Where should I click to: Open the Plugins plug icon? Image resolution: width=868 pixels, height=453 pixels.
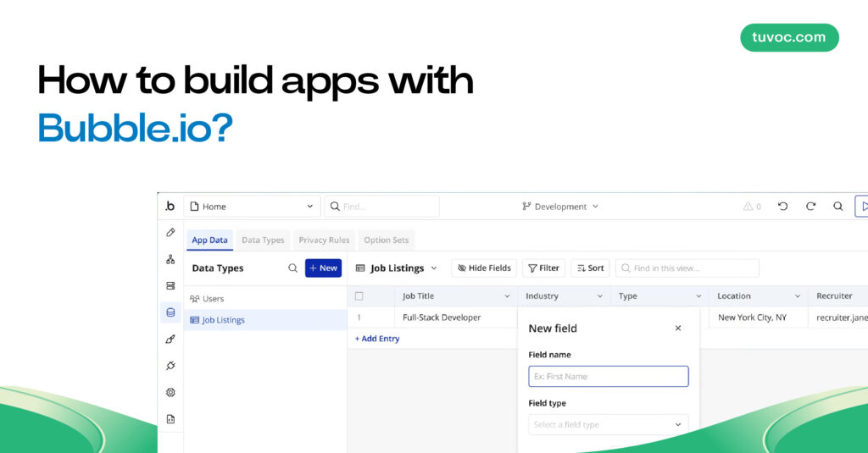[170, 366]
